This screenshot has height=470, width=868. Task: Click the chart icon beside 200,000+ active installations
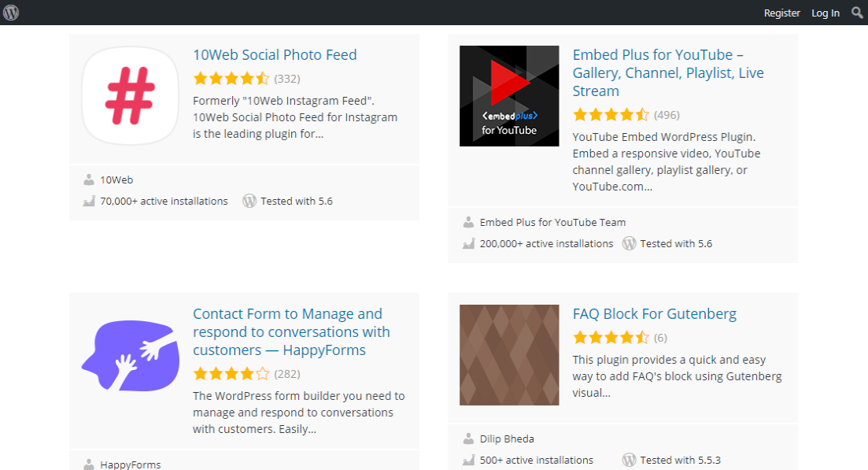pos(468,243)
